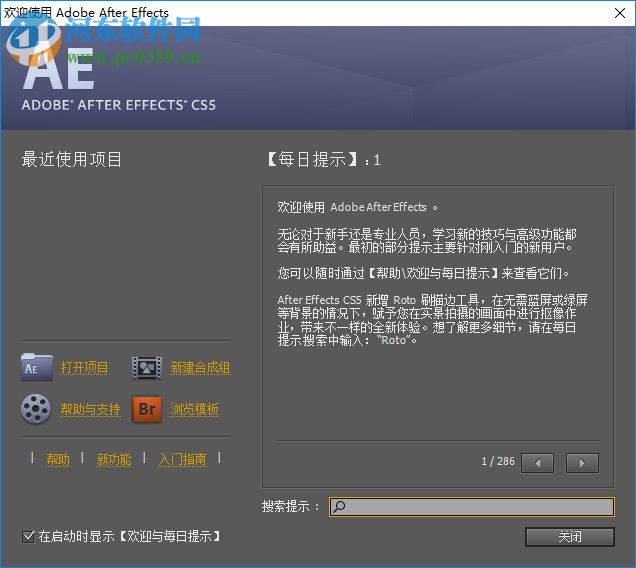Viewport: 636px width, 568px height.
Task: Click the AE folder icon for Open Project
Action: (37, 367)
